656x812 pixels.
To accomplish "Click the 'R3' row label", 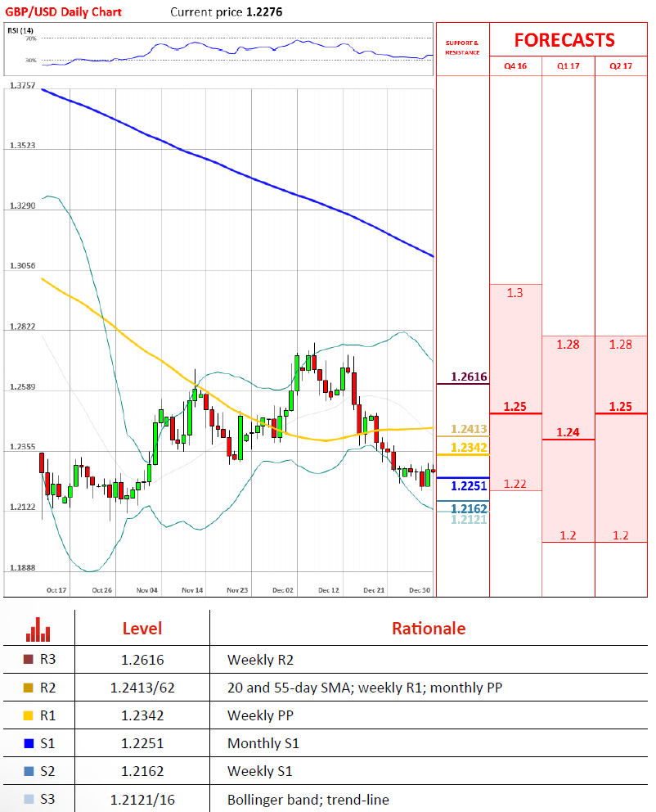I will point(47,659).
